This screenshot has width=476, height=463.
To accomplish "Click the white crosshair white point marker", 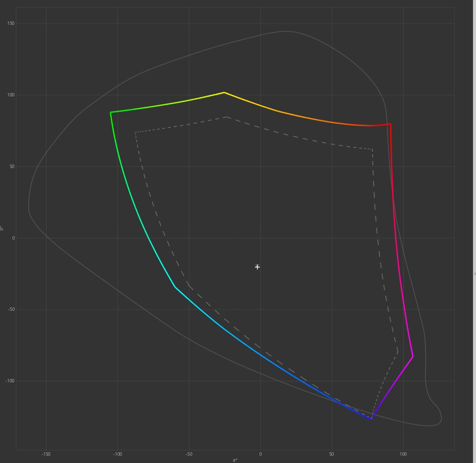I will tap(257, 267).
